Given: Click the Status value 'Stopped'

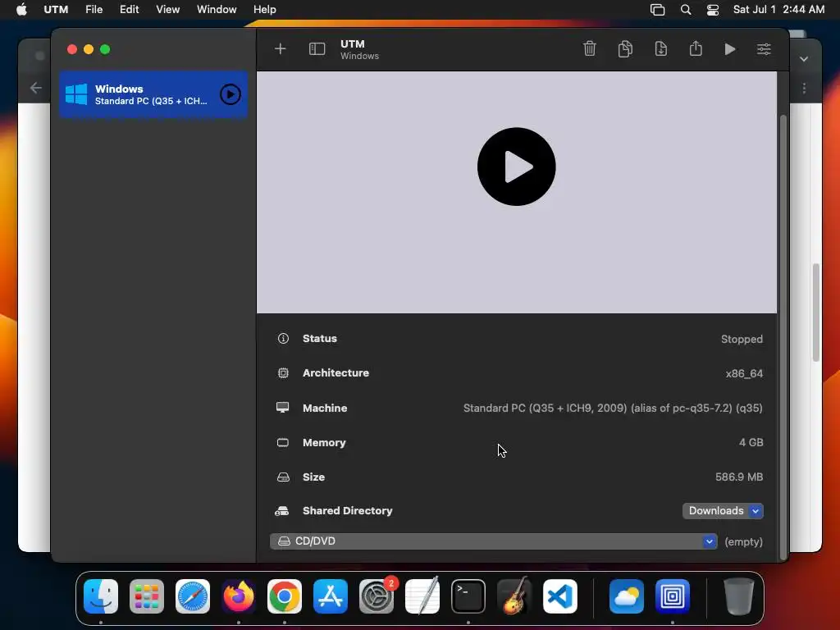Looking at the screenshot, I should click(742, 339).
